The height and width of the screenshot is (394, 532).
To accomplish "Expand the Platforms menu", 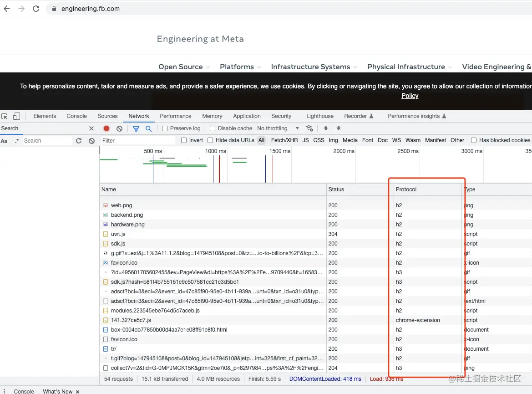I will (x=240, y=67).
